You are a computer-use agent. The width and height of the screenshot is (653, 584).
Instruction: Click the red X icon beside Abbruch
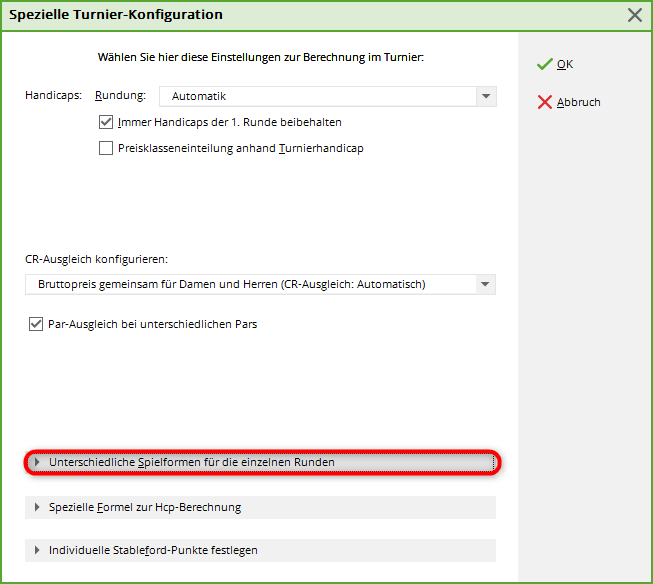(544, 102)
